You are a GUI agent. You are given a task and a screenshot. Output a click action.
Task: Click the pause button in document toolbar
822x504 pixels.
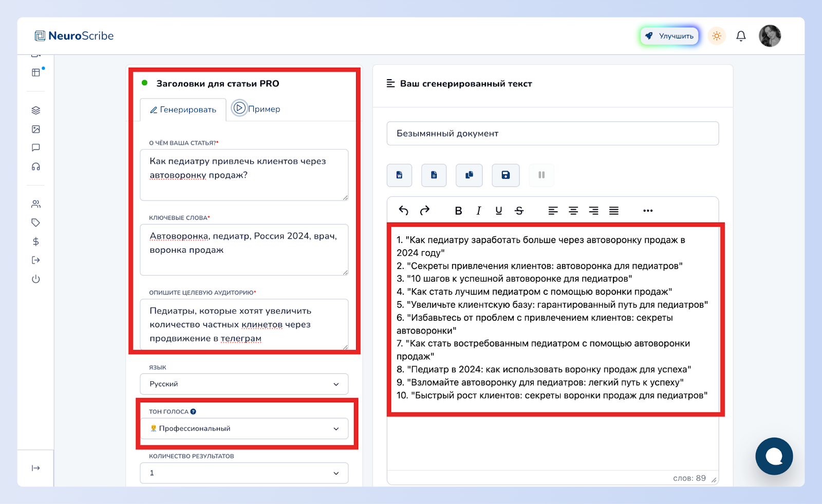[x=541, y=175]
